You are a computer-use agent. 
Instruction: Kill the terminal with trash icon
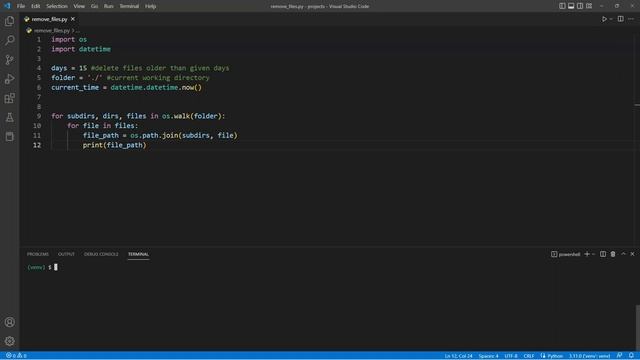[613, 254]
